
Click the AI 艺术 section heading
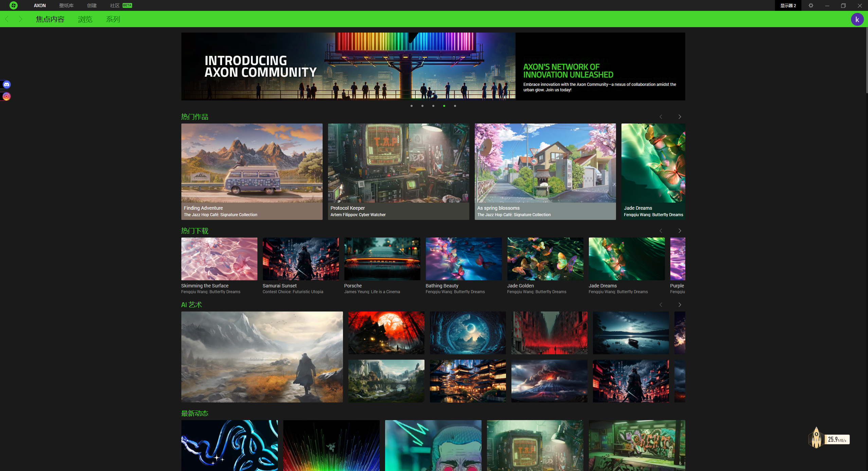(x=192, y=305)
